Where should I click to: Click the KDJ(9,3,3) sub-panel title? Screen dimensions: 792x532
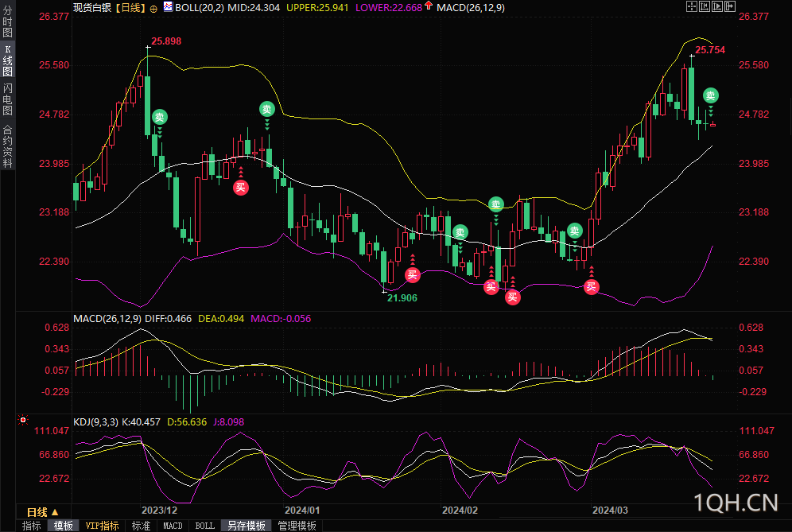(96, 421)
